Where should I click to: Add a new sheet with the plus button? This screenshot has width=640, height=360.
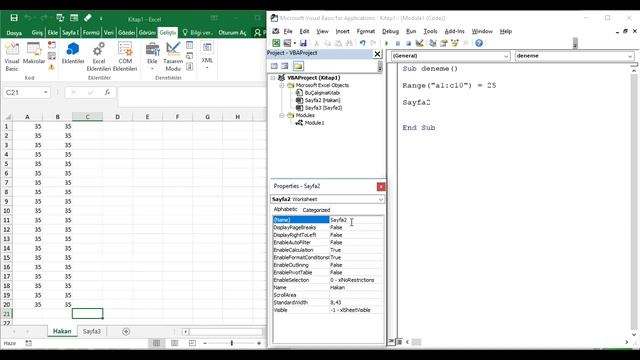126,331
